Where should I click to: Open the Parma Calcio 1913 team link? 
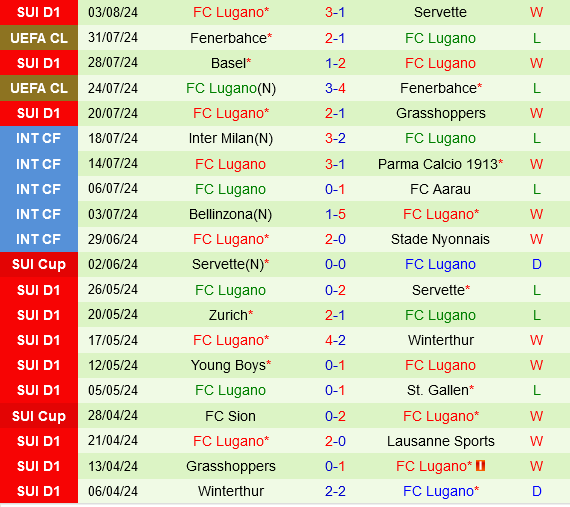click(440, 164)
